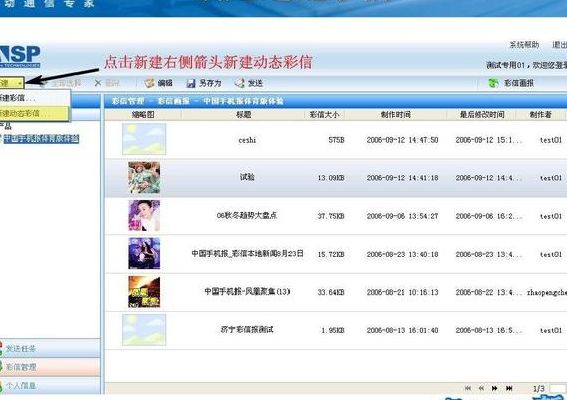Click the 发送 (send) toolbar icon
This screenshot has height=400, width=567.
[x=239, y=83]
